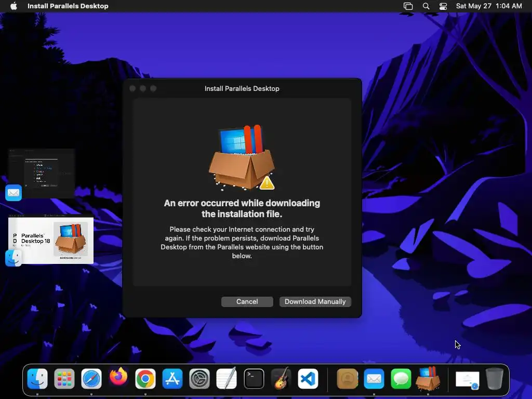Launch Safari from the Dock
The width and height of the screenshot is (532, 399).
(x=91, y=379)
